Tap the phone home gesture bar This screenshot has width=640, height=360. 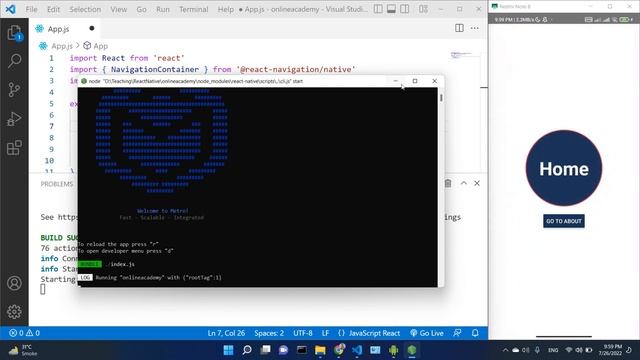click(x=564, y=337)
